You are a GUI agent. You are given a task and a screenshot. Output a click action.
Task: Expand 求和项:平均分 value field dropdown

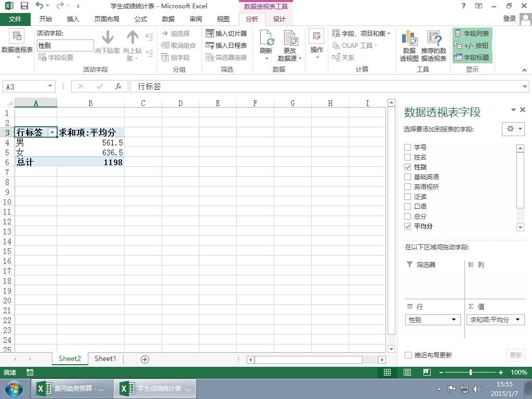coord(518,320)
